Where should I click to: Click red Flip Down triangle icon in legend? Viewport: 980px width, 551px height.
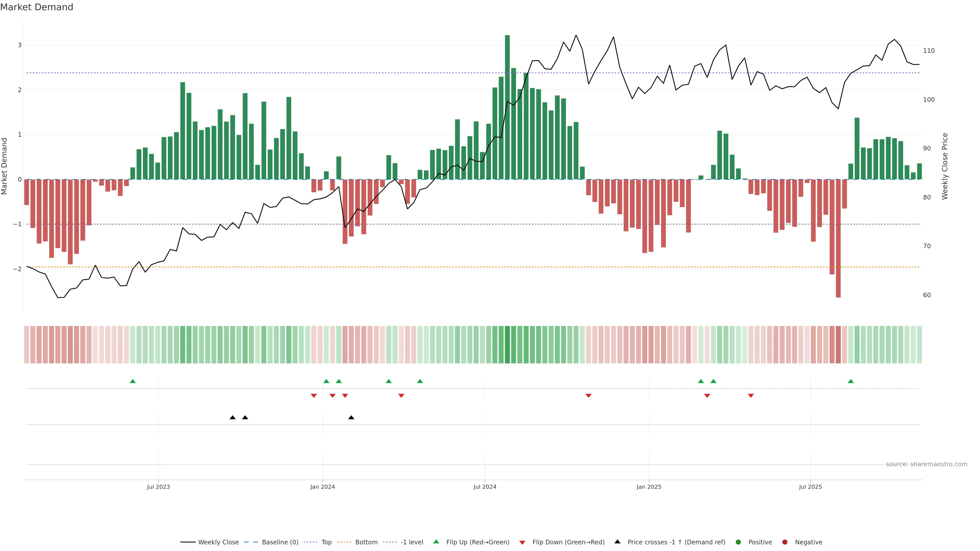tap(522, 543)
